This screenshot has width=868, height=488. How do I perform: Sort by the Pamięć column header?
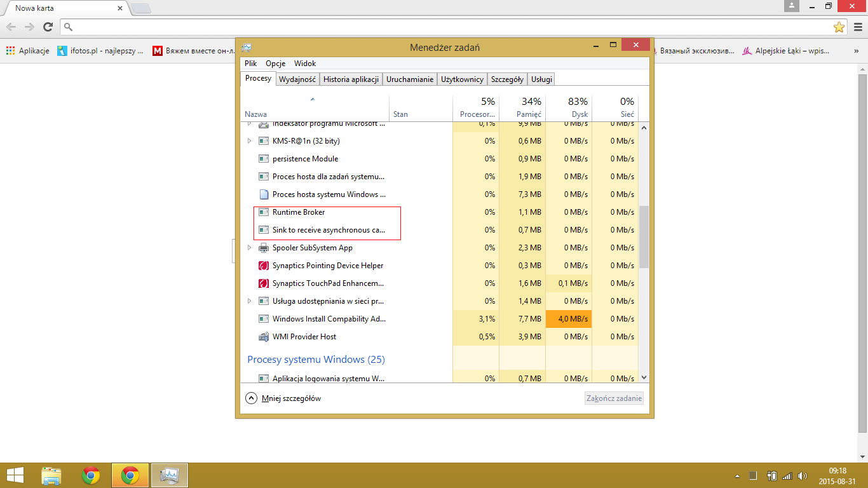(x=522, y=108)
